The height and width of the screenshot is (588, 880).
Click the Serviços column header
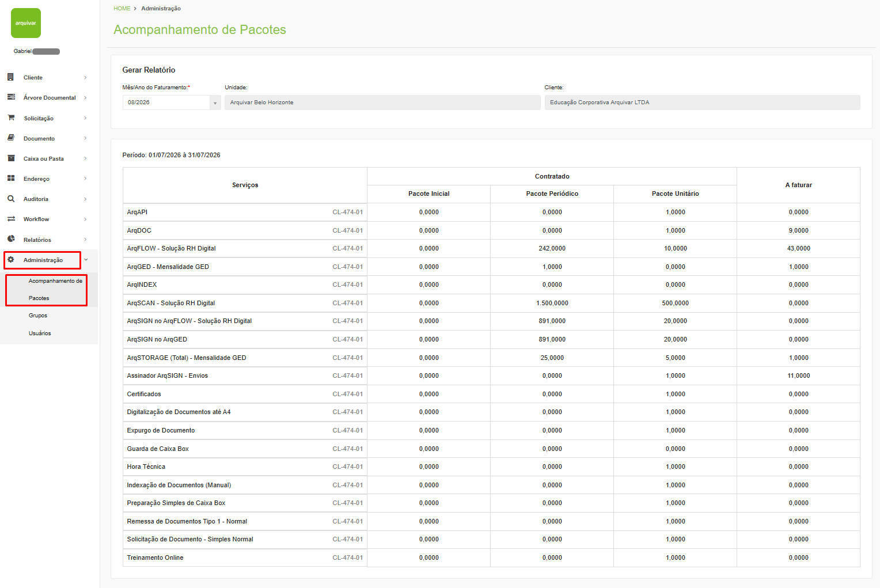pyautogui.click(x=245, y=185)
